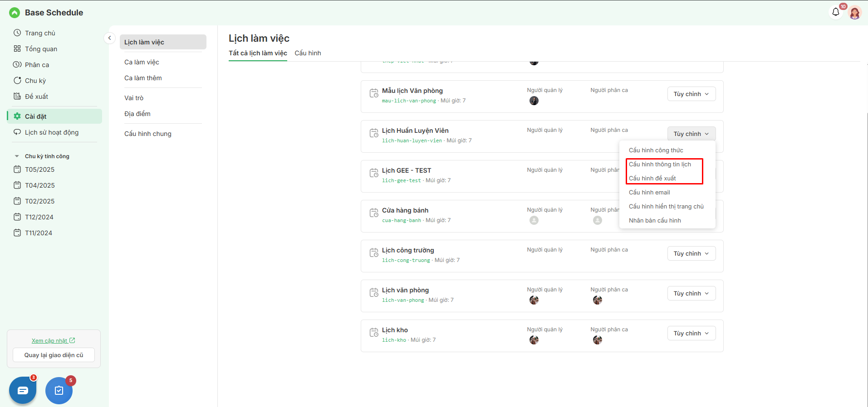Click the Cửa hàng bánh schedule icon

[374, 213]
